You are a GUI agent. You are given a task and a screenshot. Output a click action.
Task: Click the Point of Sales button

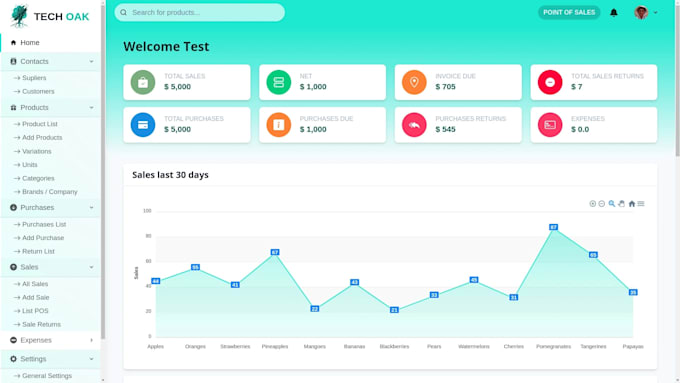[569, 13]
